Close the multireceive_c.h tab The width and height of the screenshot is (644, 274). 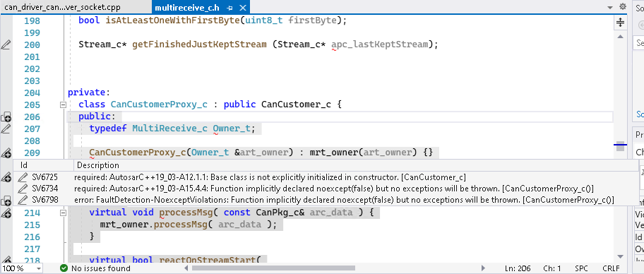[243, 7]
